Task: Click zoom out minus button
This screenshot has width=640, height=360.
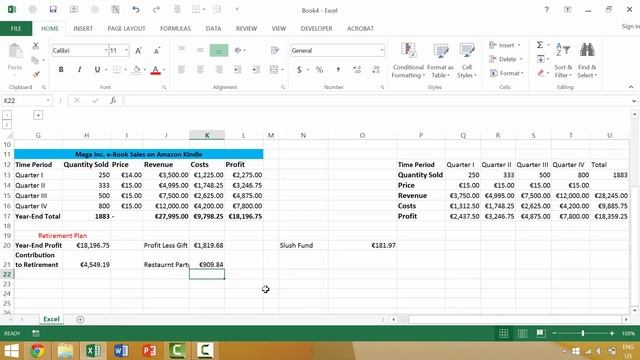Action: (x=554, y=334)
